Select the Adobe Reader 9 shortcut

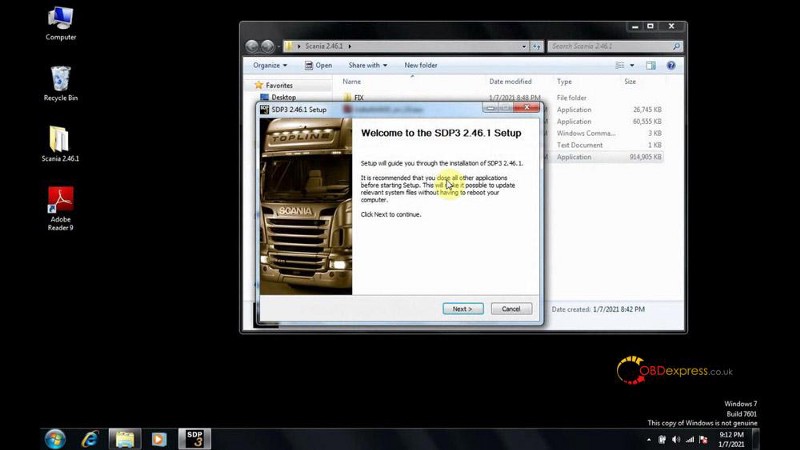click(60, 209)
